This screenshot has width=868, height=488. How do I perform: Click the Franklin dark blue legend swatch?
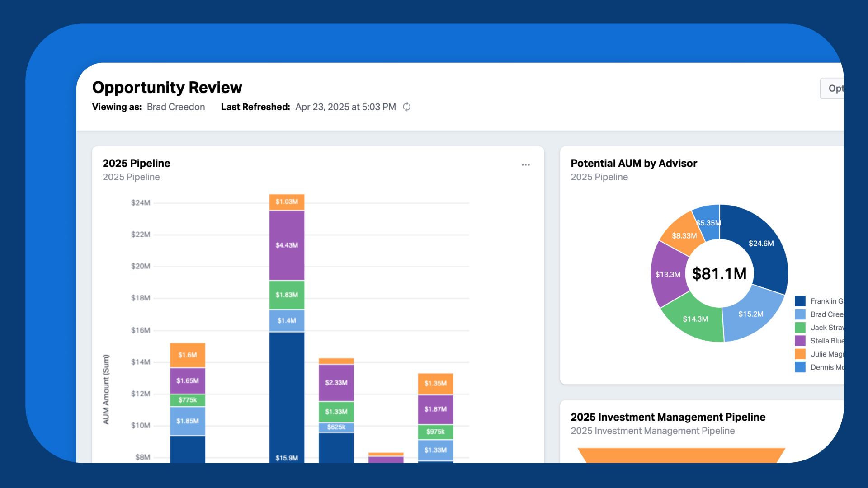[x=800, y=301]
